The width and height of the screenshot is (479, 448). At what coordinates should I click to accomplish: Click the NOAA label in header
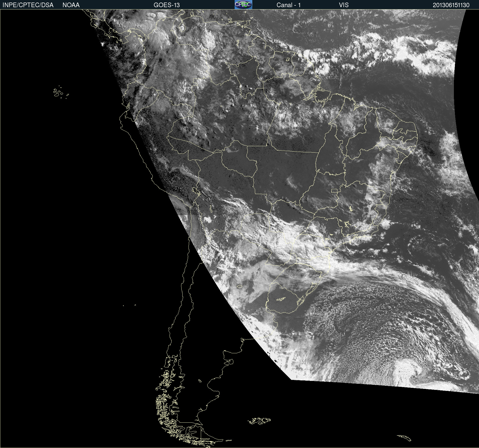click(71, 5)
